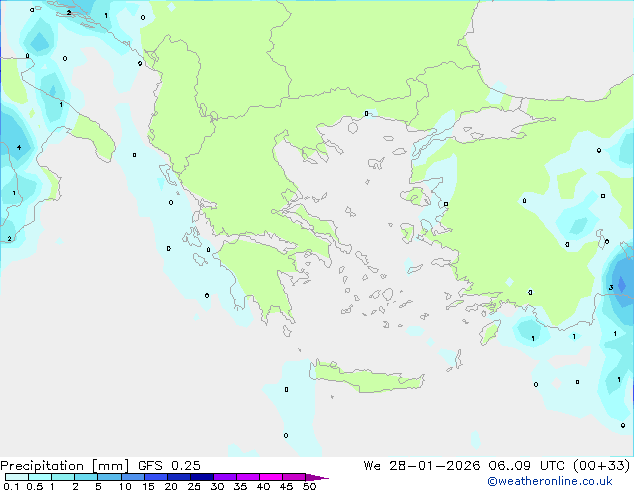Select the 1–2 mm legend color swatch
The width and height of the screenshot is (634, 490).
(x=63, y=477)
